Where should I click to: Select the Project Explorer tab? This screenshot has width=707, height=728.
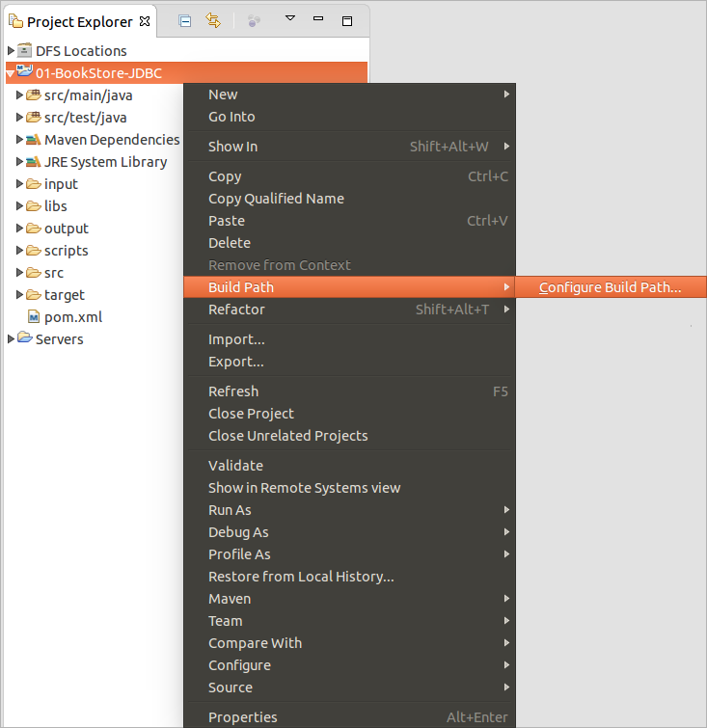pos(79,22)
